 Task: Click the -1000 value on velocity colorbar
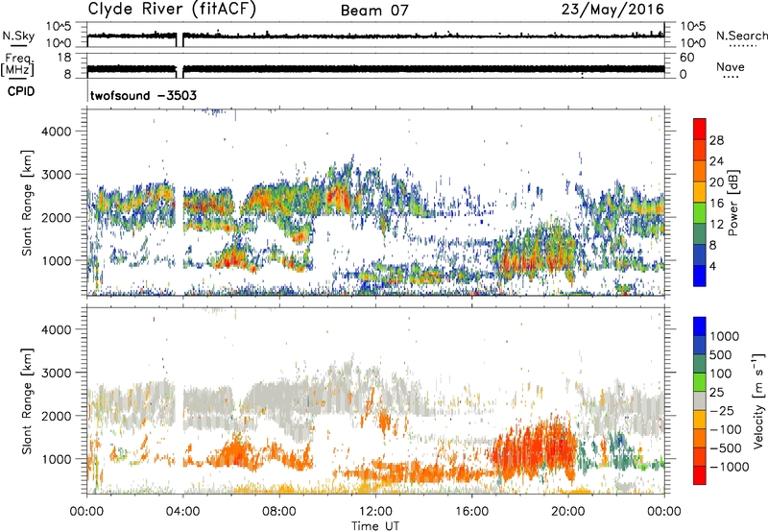click(729, 467)
